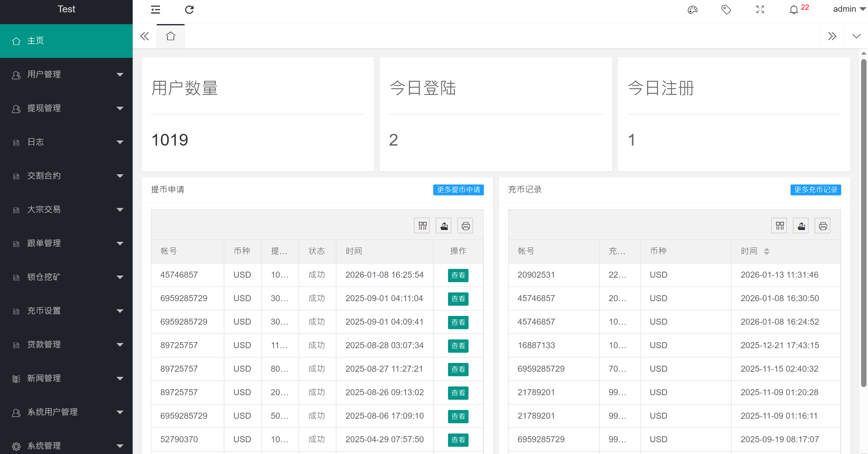Image resolution: width=868 pixels, height=454 pixels.
Task: Collapse the sidebar with the menu-fold icon
Action: (155, 9)
